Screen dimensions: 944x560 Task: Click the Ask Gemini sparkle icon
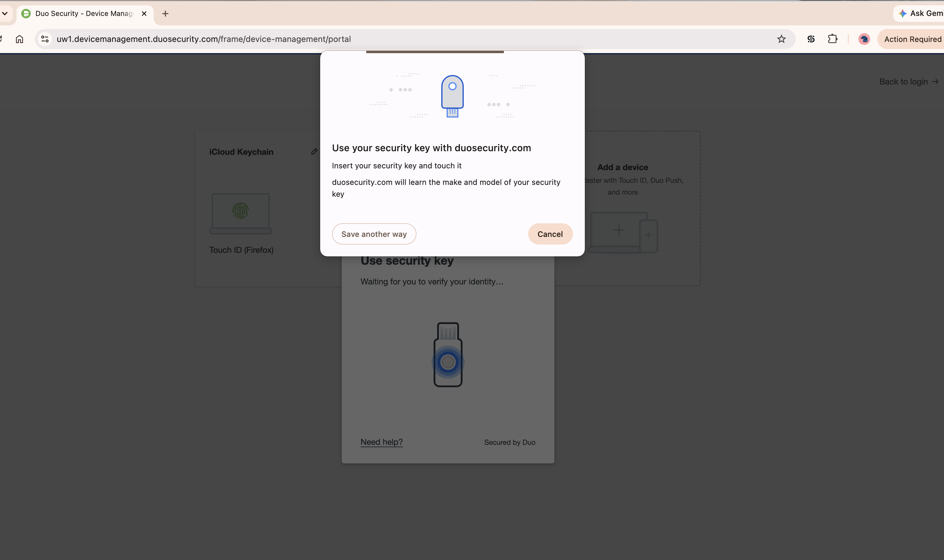903,14
